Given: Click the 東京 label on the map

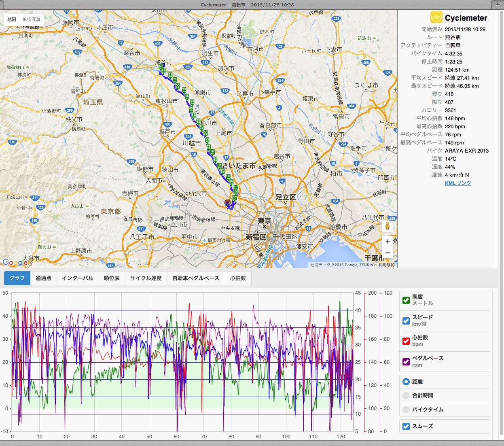Looking at the screenshot, I should pyautogui.click(x=265, y=221).
